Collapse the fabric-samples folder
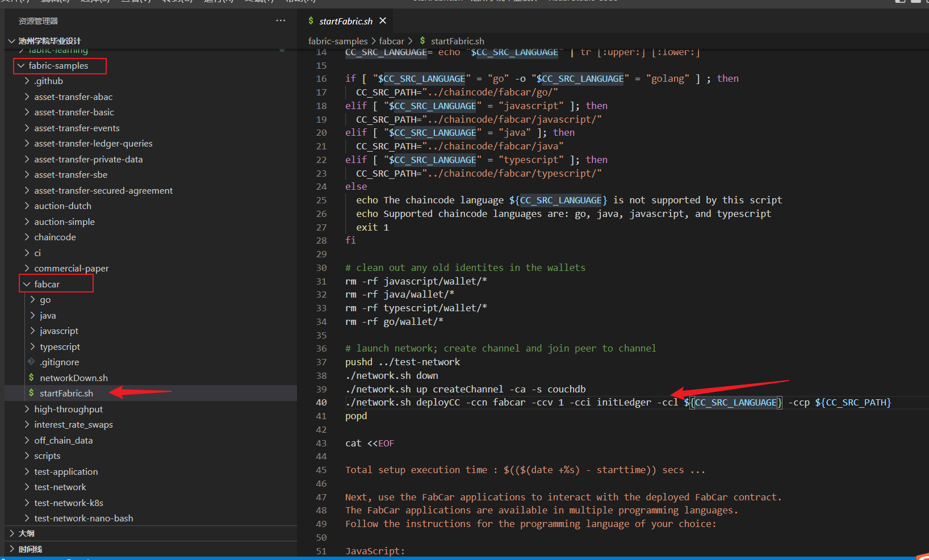This screenshot has height=560, width=929. click(21, 66)
